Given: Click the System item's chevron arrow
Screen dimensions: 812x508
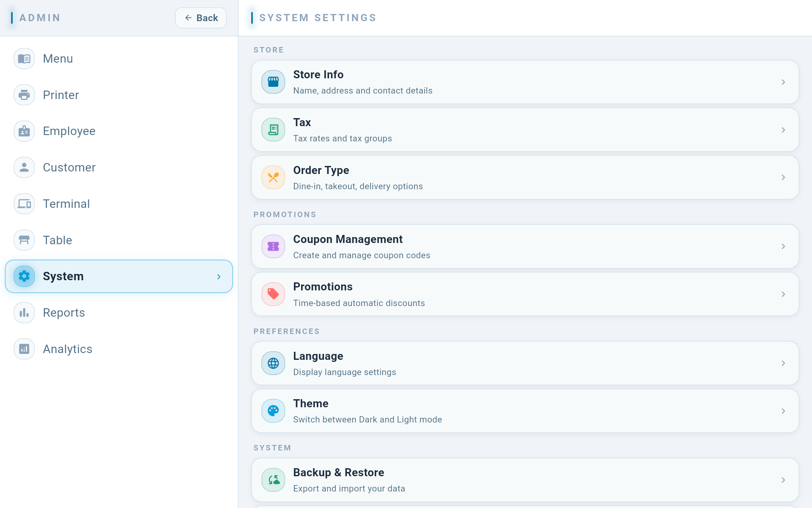Looking at the screenshot, I should (x=219, y=277).
